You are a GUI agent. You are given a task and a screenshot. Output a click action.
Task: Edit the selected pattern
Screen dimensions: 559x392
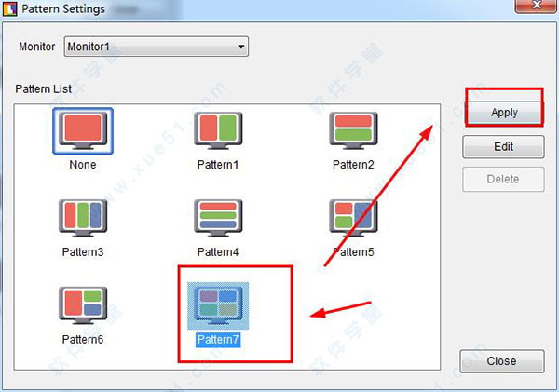pyautogui.click(x=503, y=146)
